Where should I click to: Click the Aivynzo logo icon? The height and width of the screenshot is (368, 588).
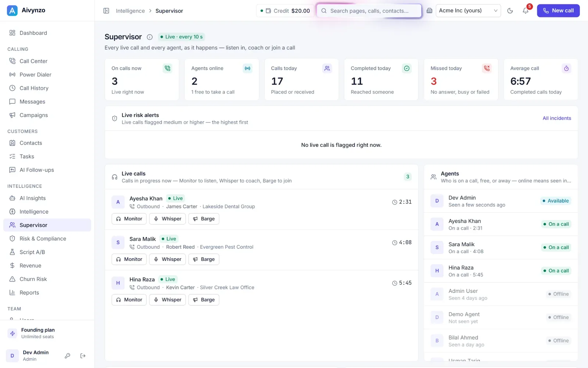(x=12, y=11)
